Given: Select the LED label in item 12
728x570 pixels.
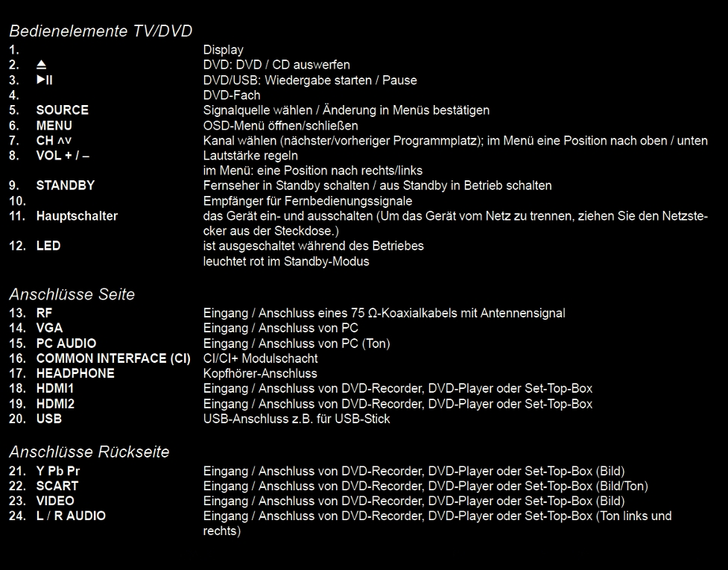Looking at the screenshot, I should (x=48, y=246).
